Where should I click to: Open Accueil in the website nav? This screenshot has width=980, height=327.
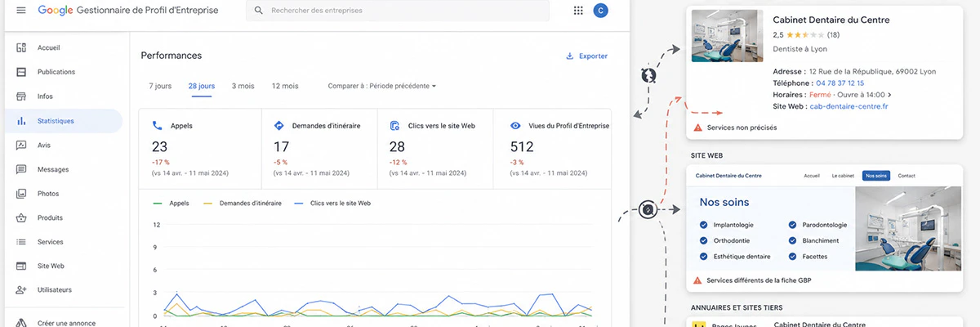(x=812, y=176)
